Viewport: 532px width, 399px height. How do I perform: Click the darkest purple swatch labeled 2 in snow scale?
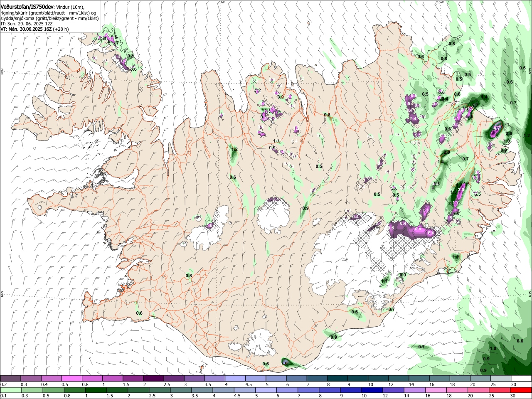coord(153,379)
